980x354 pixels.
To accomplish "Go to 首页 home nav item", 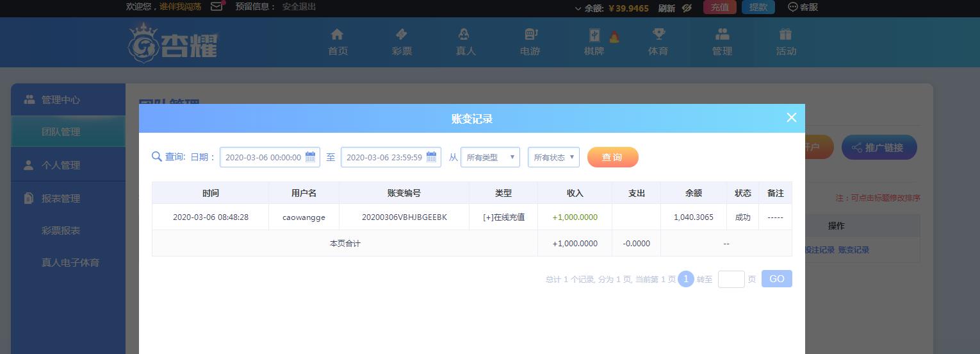I will [338, 42].
